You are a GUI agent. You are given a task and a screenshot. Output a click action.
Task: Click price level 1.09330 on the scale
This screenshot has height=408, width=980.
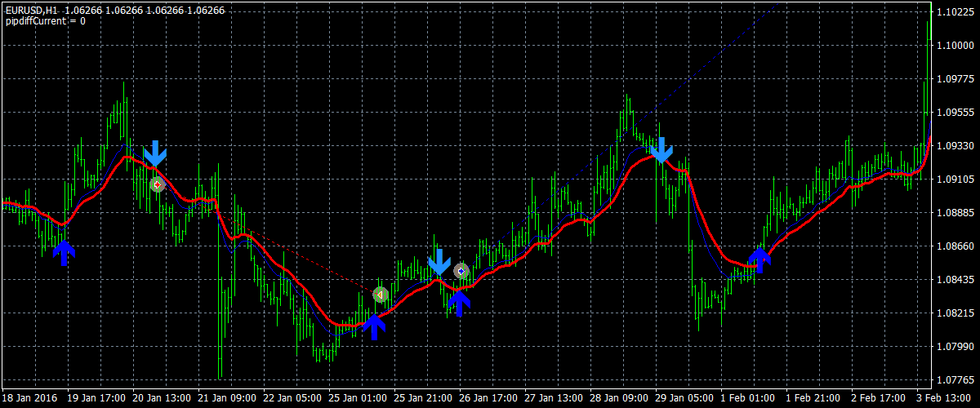click(x=957, y=146)
